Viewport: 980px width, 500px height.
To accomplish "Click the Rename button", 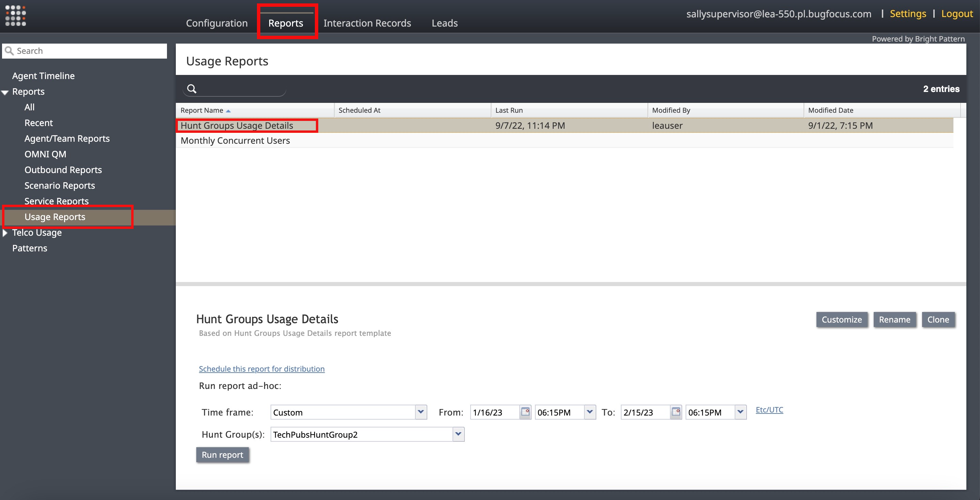I will point(894,319).
